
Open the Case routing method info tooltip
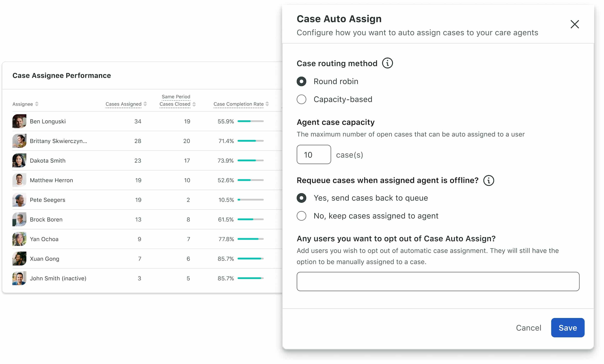[388, 63]
